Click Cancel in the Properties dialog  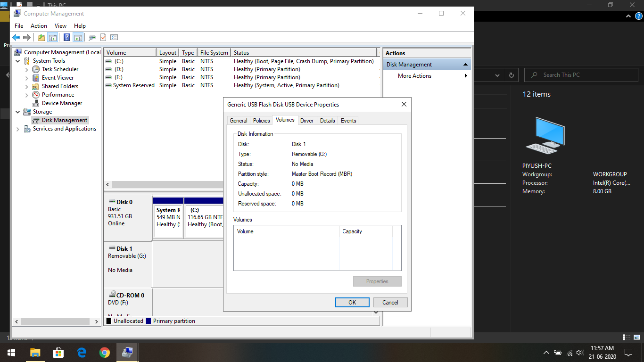(390, 303)
